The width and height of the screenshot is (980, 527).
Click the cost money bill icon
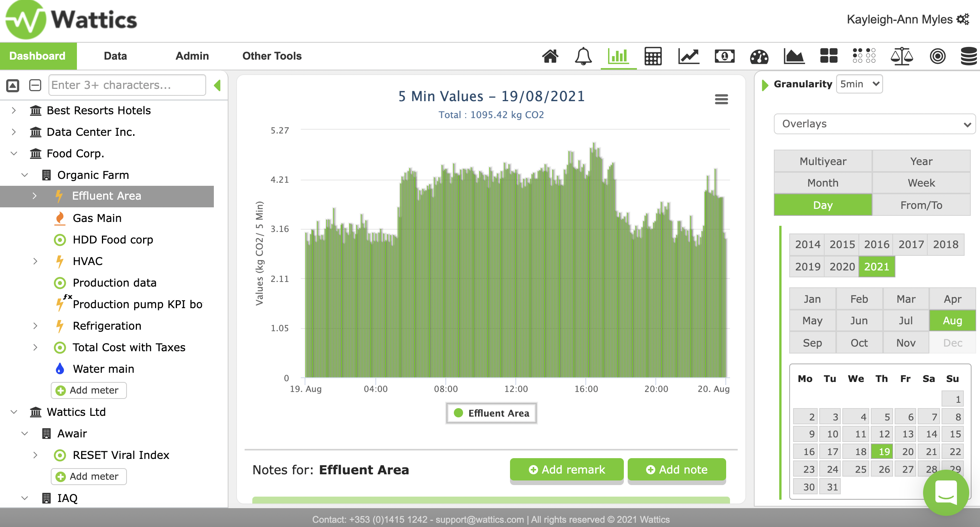tap(724, 56)
